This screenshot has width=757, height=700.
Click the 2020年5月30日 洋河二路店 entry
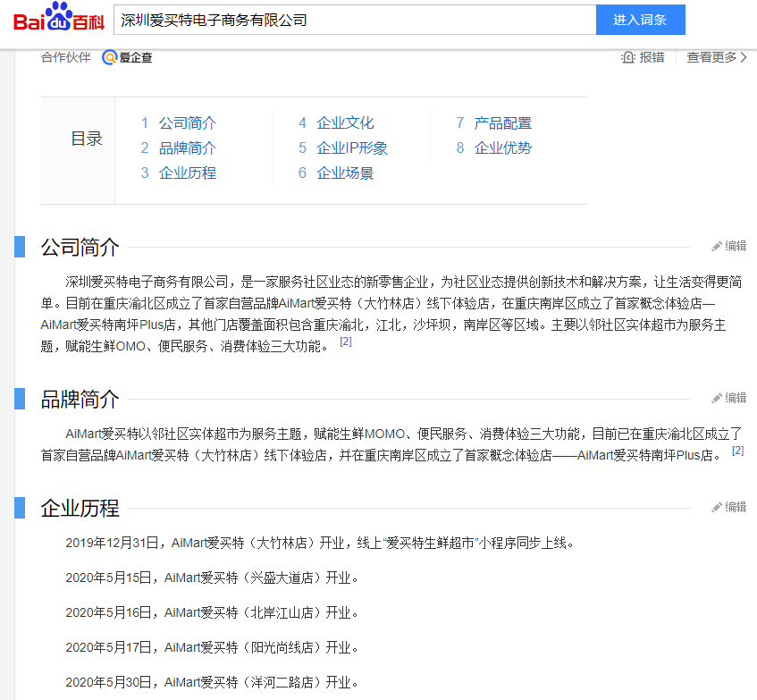212,682
